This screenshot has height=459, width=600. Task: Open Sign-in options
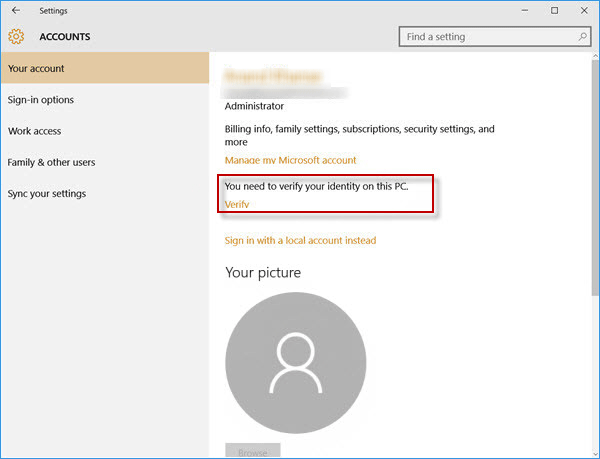(x=41, y=100)
